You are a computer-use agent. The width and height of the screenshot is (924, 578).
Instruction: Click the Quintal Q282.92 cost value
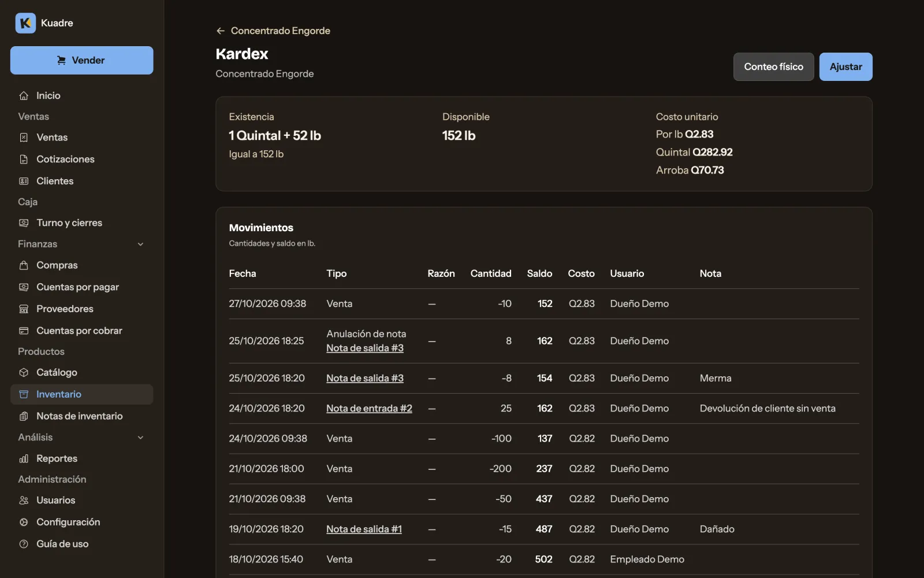coord(694,153)
